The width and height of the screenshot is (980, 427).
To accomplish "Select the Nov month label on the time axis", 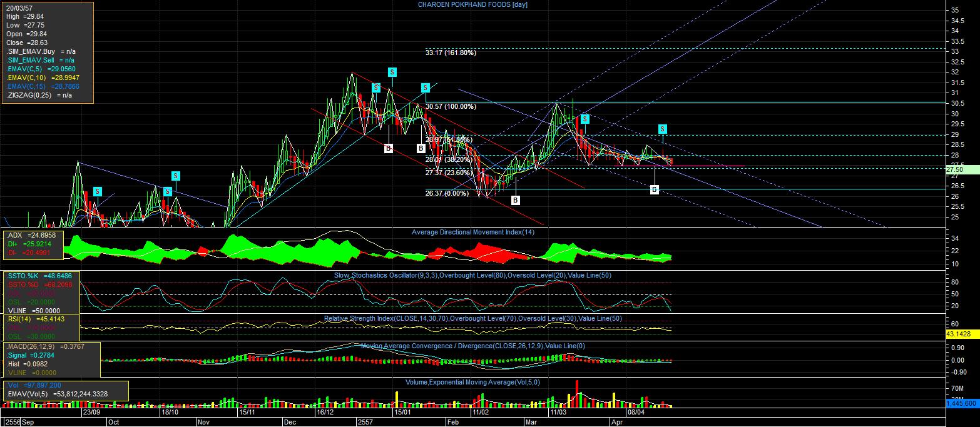I will tap(204, 422).
